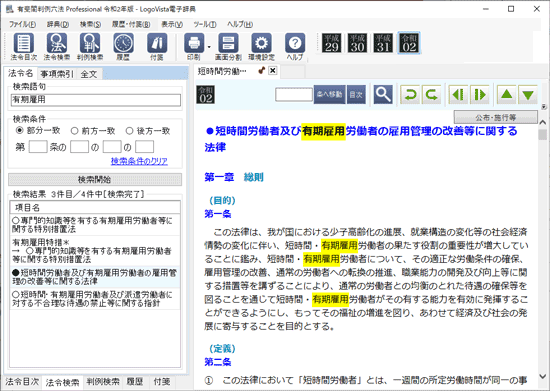Click the article number field after 第
The height and width of the screenshot is (391, 550).
pos(38,147)
